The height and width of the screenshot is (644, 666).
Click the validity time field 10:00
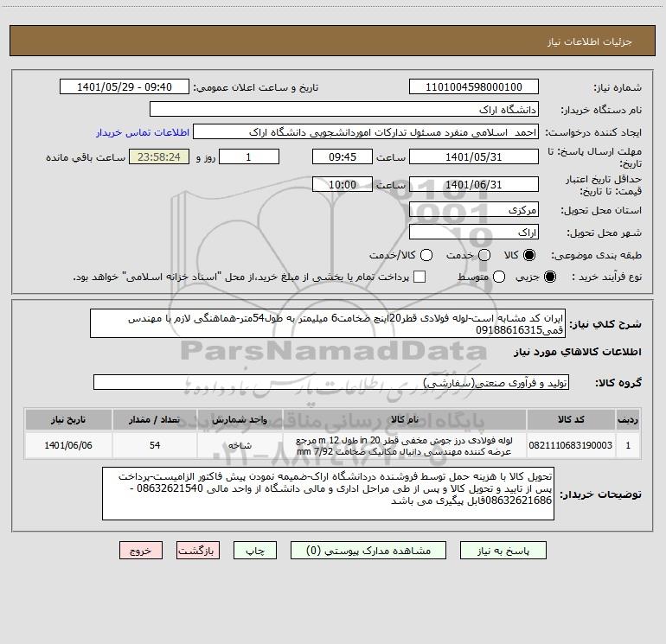click(x=343, y=185)
